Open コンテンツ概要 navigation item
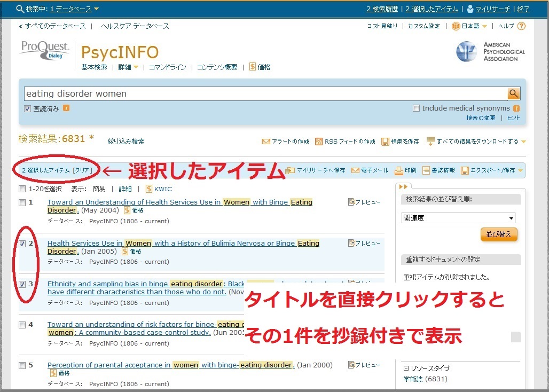 click(217, 67)
